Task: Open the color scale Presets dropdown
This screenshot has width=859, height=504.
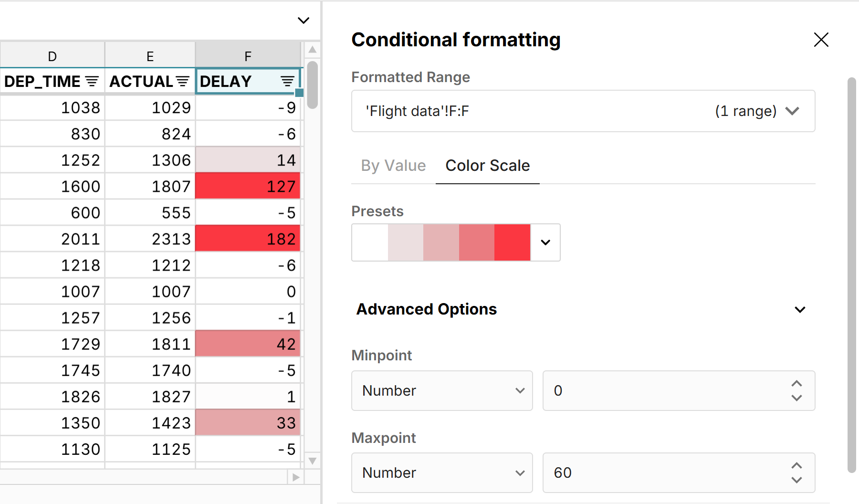Action: click(x=545, y=242)
